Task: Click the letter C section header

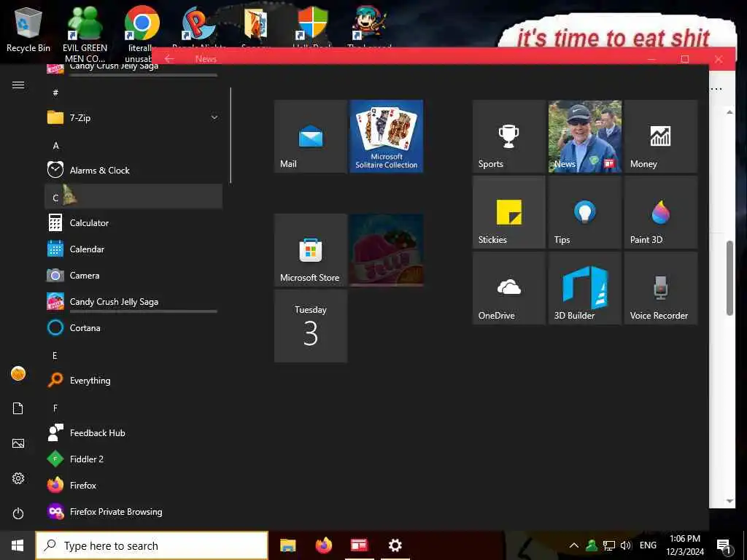Action: pos(133,196)
